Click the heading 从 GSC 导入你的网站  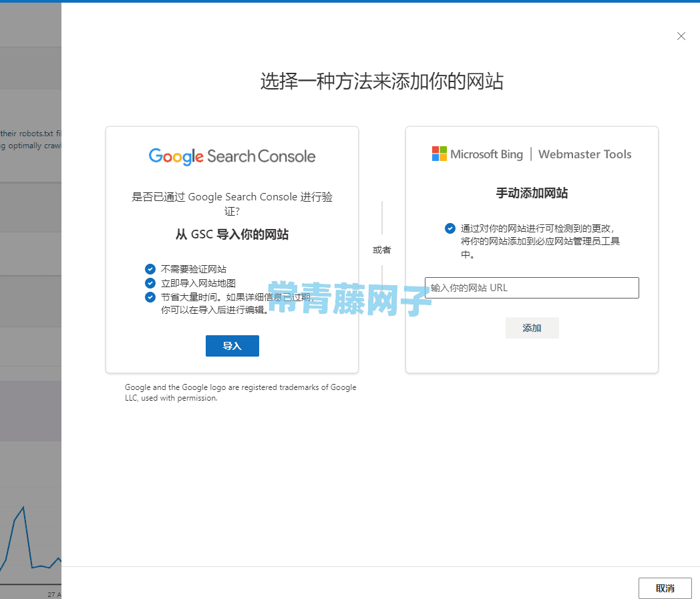[x=232, y=234]
